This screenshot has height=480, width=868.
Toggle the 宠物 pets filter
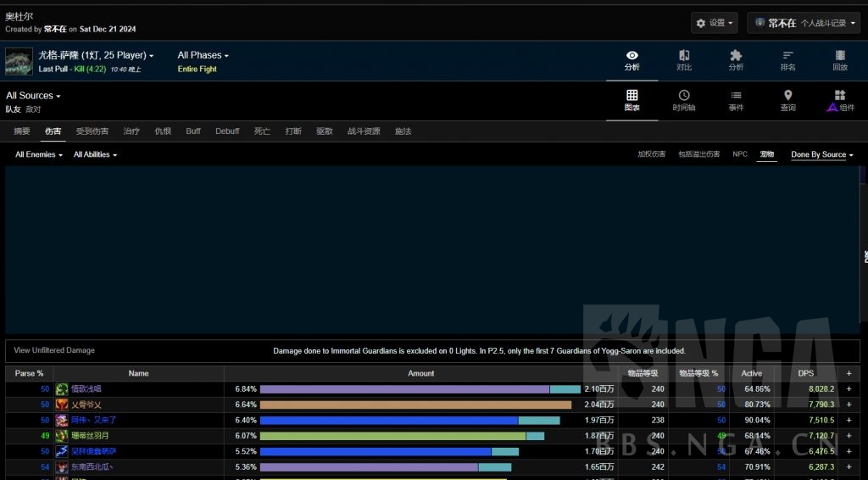coord(766,154)
